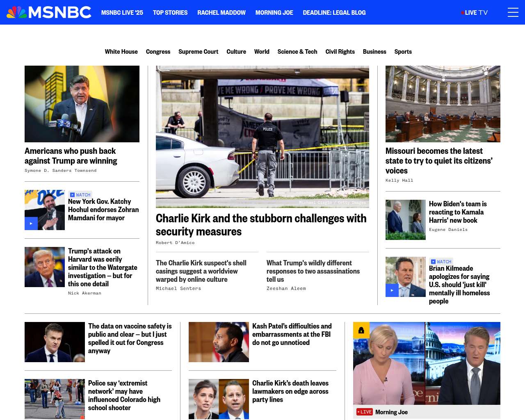Open MSNBC LIVE '25 in header

click(x=122, y=13)
